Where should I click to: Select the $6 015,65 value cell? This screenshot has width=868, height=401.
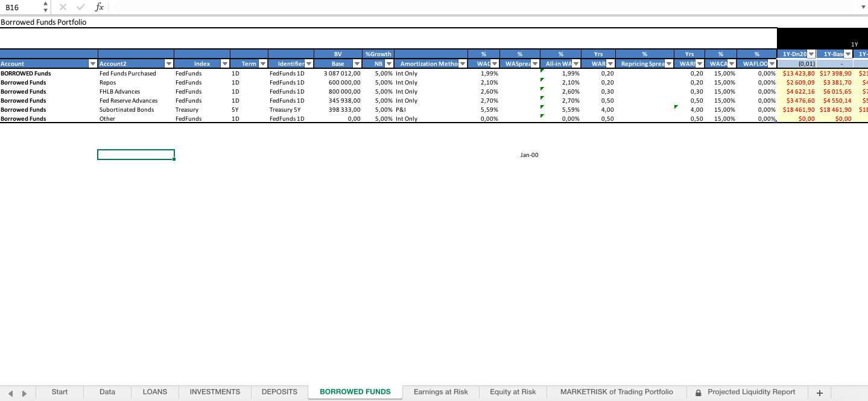[835, 92]
